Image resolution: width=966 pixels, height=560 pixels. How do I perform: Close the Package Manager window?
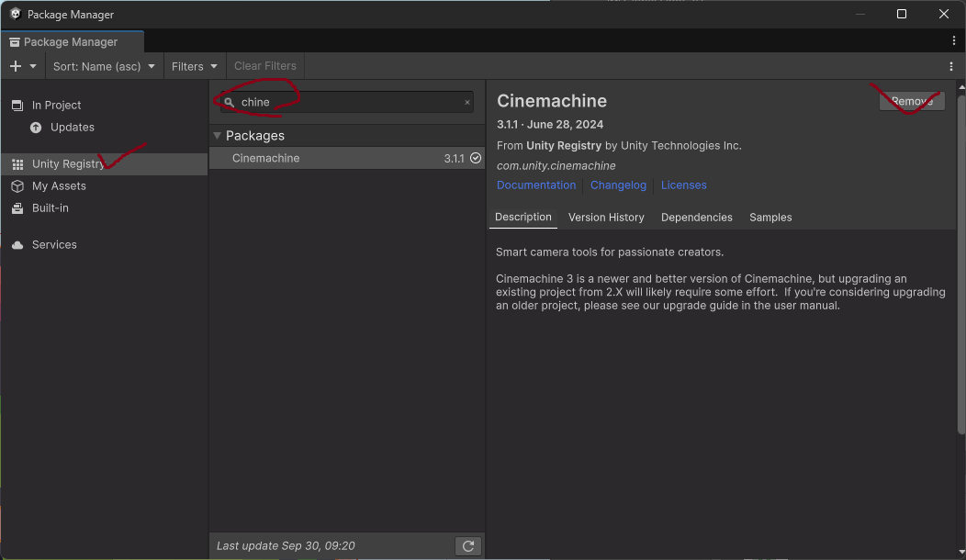click(943, 14)
